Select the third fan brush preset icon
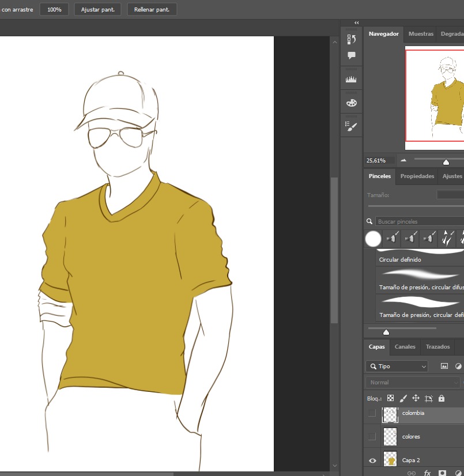The image size is (464, 476). [x=429, y=239]
